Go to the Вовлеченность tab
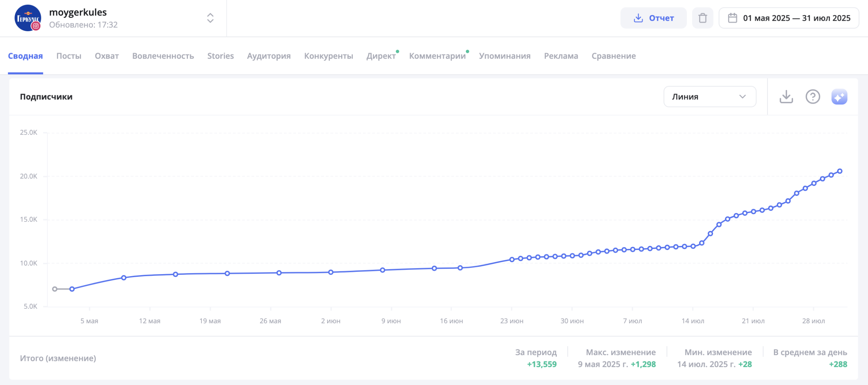This screenshot has width=868, height=385. coord(163,56)
